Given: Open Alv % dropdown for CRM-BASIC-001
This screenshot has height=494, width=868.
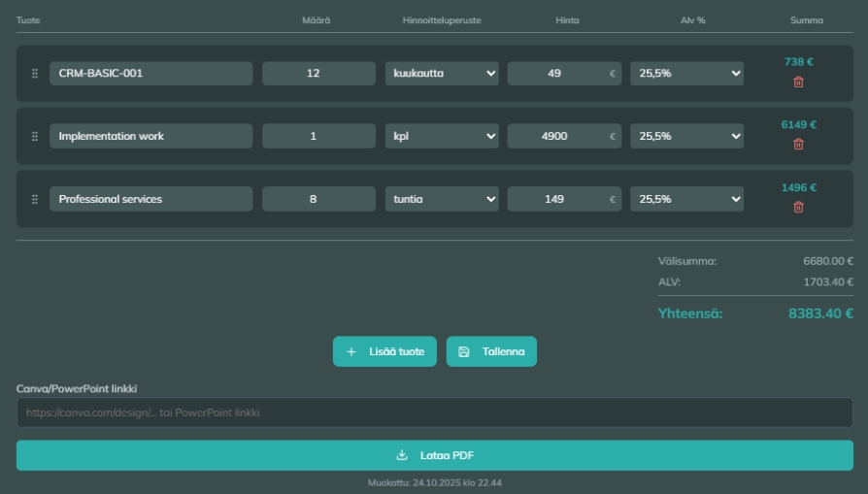Looking at the screenshot, I should (686, 74).
